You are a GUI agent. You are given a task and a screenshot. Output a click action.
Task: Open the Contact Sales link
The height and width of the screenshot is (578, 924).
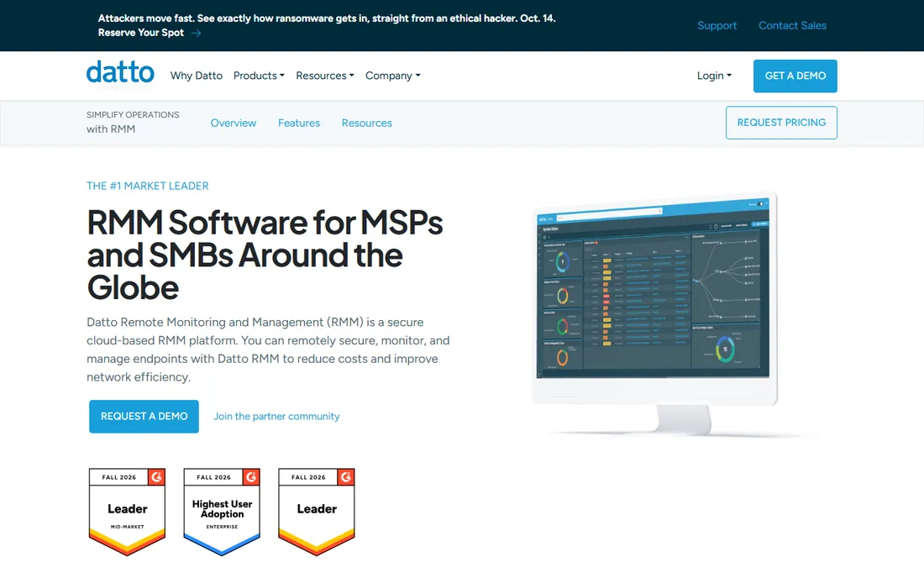(792, 25)
